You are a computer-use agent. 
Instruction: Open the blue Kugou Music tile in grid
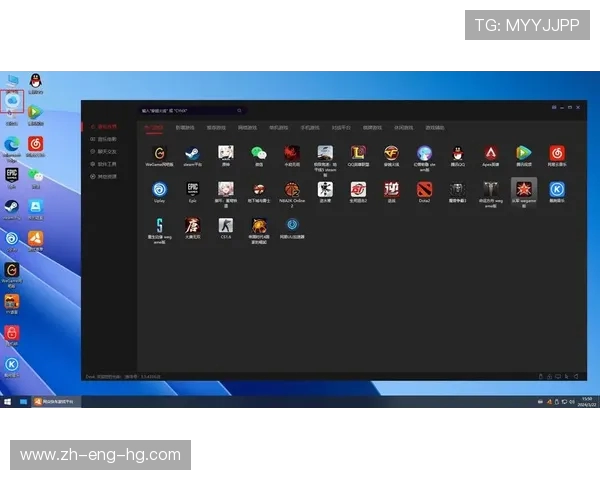point(557,189)
